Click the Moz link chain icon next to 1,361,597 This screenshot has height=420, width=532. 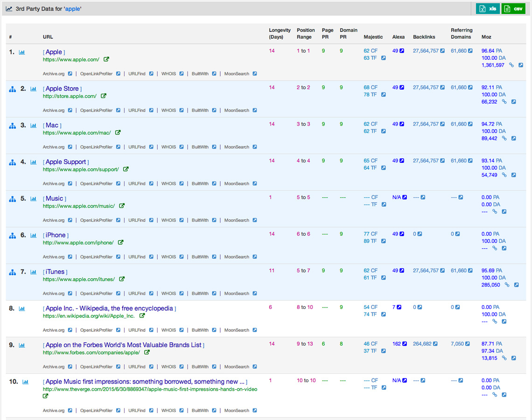511,65
